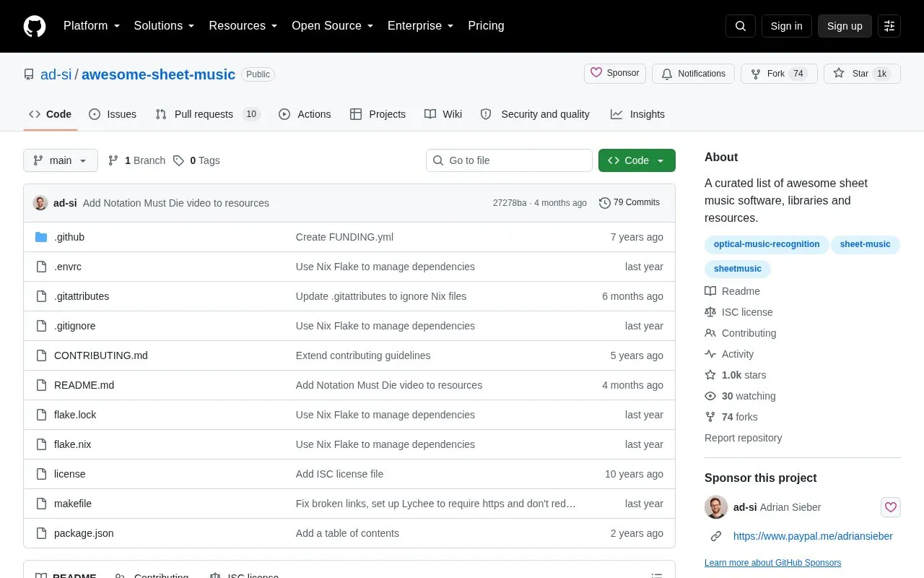Image resolution: width=924 pixels, height=578 pixels.
Task: Expand Platform menu
Action: point(92,26)
